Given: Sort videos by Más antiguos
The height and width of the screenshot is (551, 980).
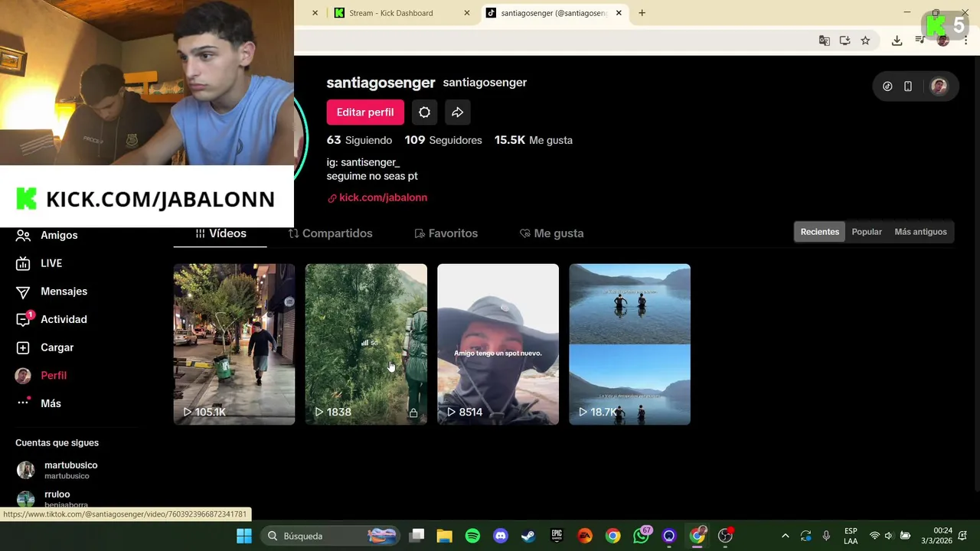Looking at the screenshot, I should [920, 232].
